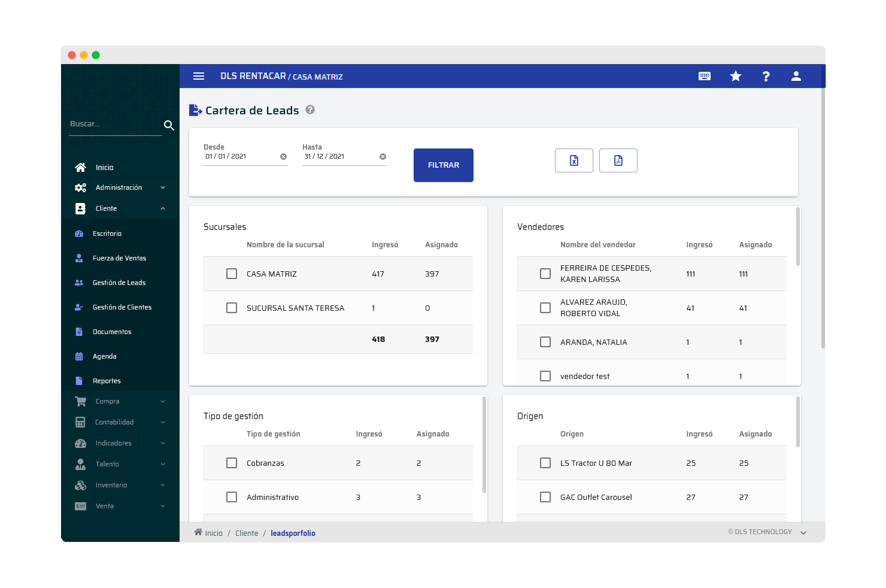Click the Tipo de gestión panel scrollbar
Viewport: 886px width, 588px height.
pyautogui.click(x=484, y=445)
